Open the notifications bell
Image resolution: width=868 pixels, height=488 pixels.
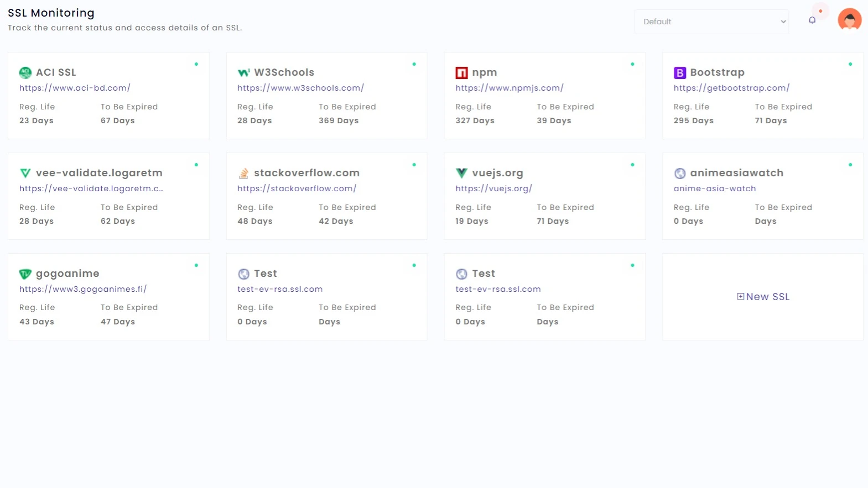click(x=812, y=20)
